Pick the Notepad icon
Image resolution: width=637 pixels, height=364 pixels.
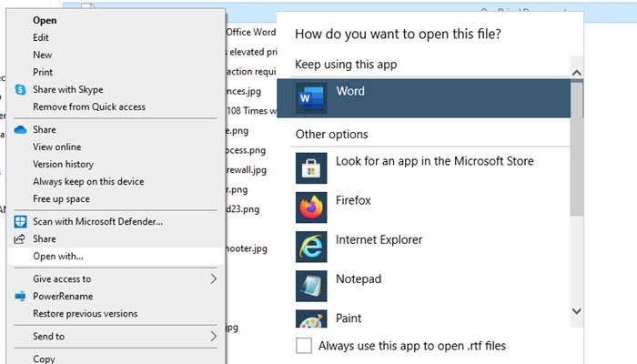(x=311, y=286)
